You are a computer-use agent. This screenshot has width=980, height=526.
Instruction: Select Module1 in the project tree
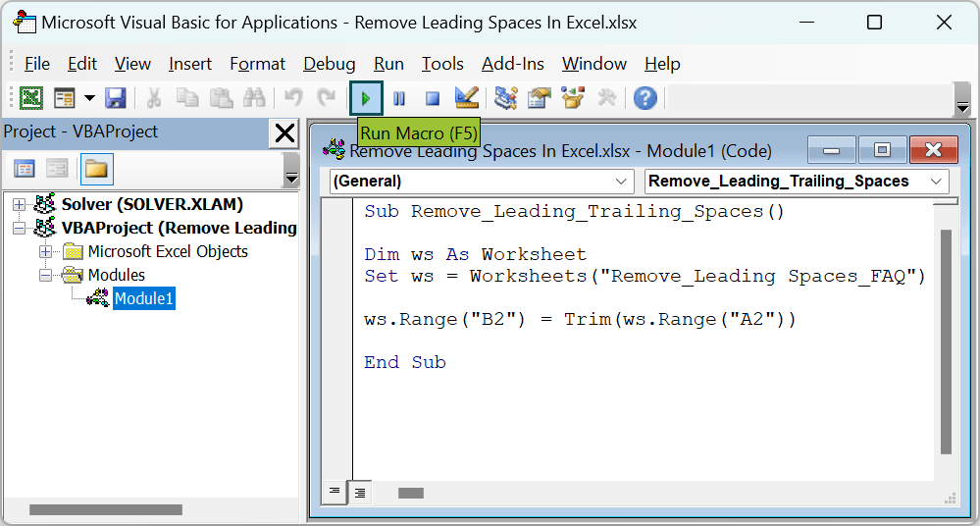pyautogui.click(x=144, y=298)
